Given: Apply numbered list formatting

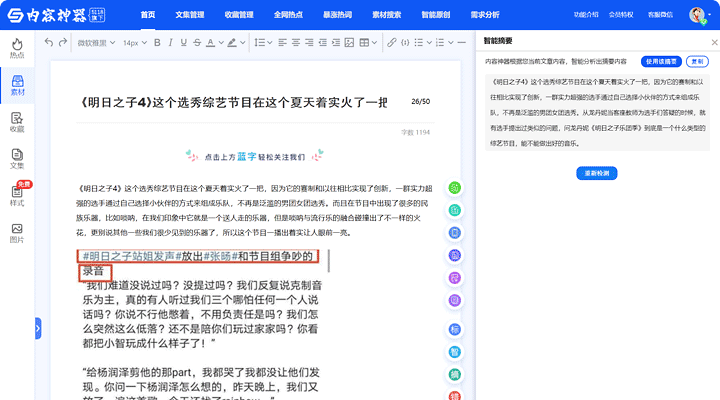Looking at the screenshot, I should click(440, 43).
